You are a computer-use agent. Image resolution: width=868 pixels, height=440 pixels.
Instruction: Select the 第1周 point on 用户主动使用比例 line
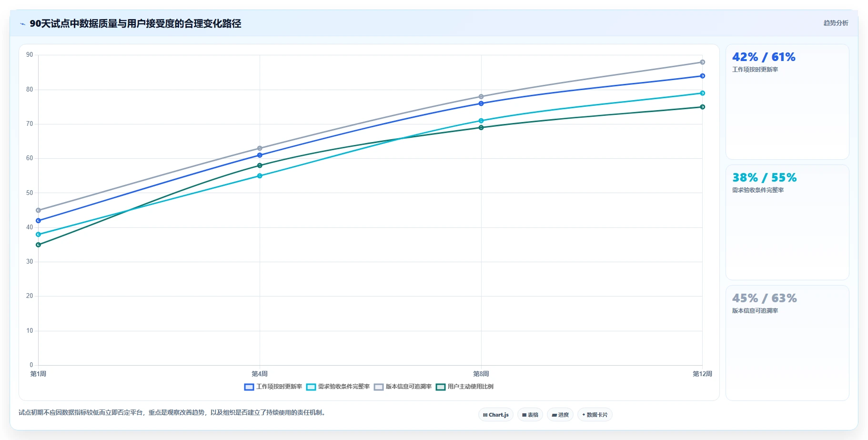(39, 245)
